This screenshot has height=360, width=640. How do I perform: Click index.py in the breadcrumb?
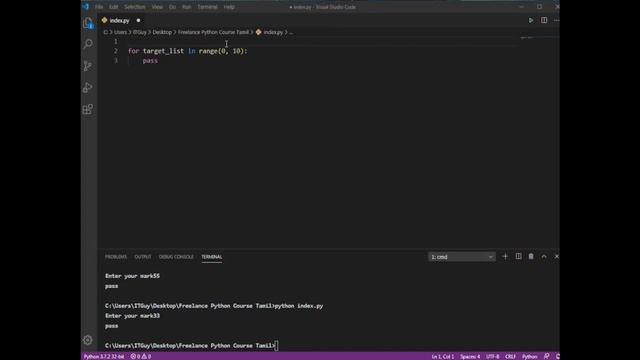(273, 32)
